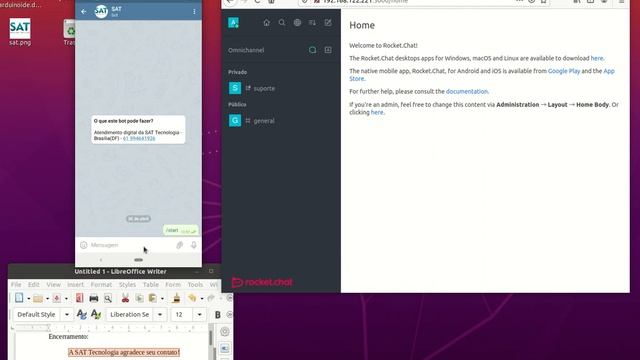Open the Rocket.Chat sidebar search icon
Image resolution: width=640 pixels, height=360 pixels.
tap(282, 23)
